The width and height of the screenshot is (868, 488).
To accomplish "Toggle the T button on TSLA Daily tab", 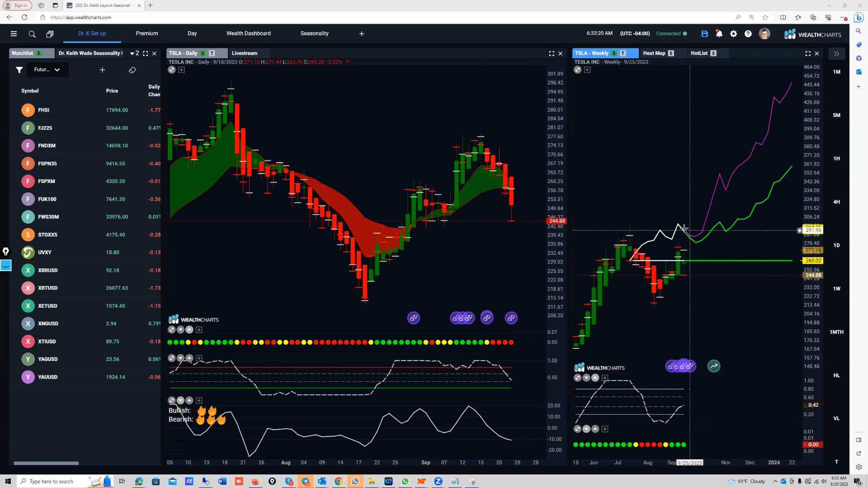I will tap(212, 53).
